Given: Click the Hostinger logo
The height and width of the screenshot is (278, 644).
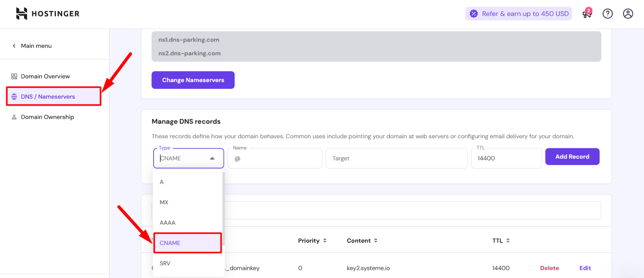Looking at the screenshot, I should click(47, 14).
